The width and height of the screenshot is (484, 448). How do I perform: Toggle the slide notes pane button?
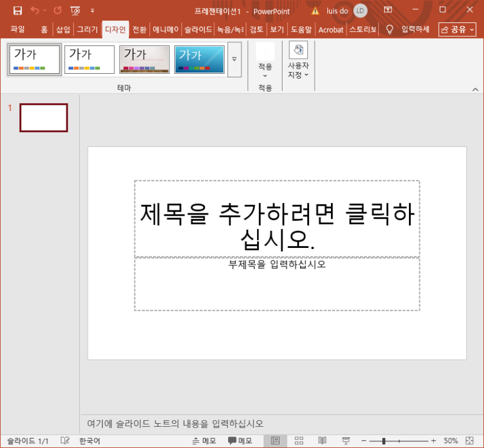pyautogui.click(x=204, y=441)
